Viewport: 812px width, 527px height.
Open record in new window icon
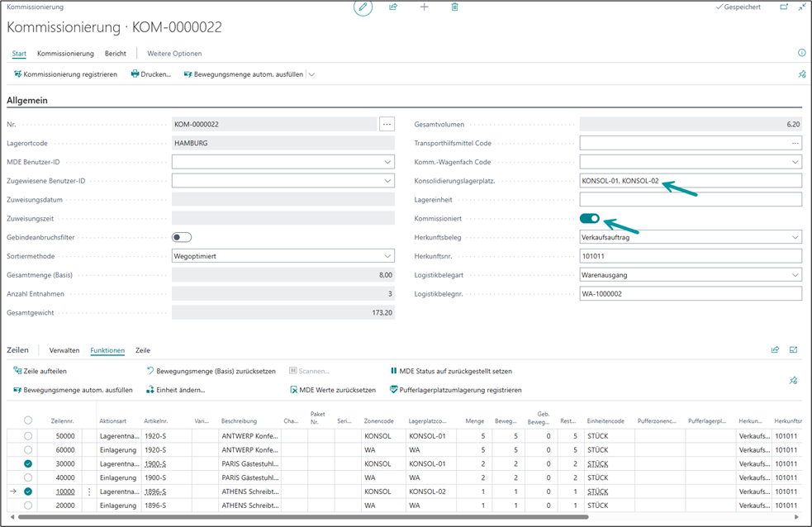coord(783,7)
